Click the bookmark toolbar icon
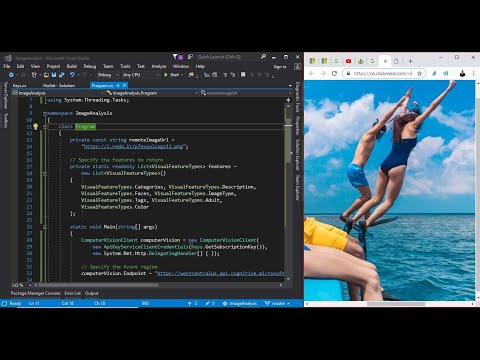The width and height of the screenshot is (480, 360). [243, 75]
